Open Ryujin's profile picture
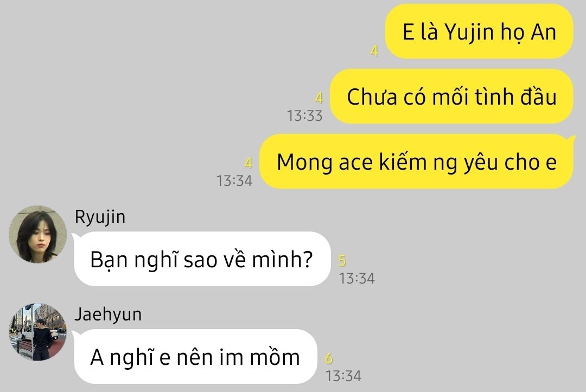 [x=38, y=234]
